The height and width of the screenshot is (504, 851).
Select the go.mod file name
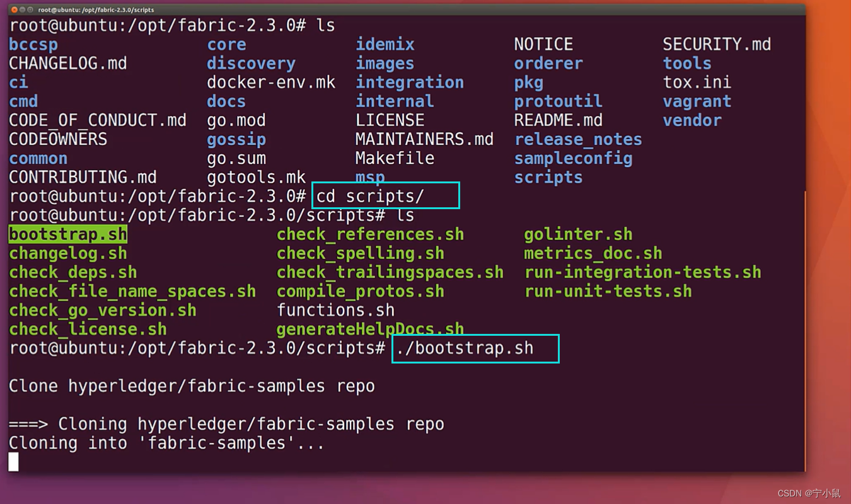click(236, 120)
